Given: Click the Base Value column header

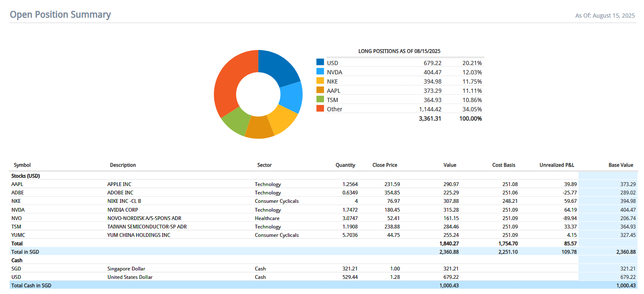Looking at the screenshot, I should click(620, 165).
